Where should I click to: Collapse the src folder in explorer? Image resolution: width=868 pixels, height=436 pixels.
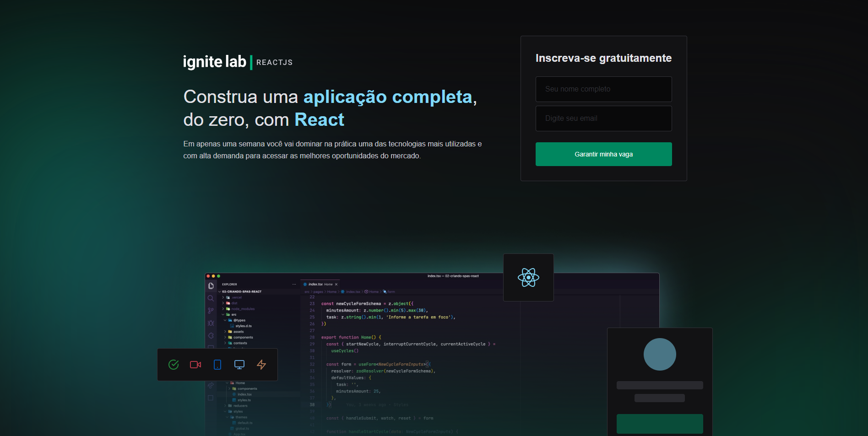[233, 315]
